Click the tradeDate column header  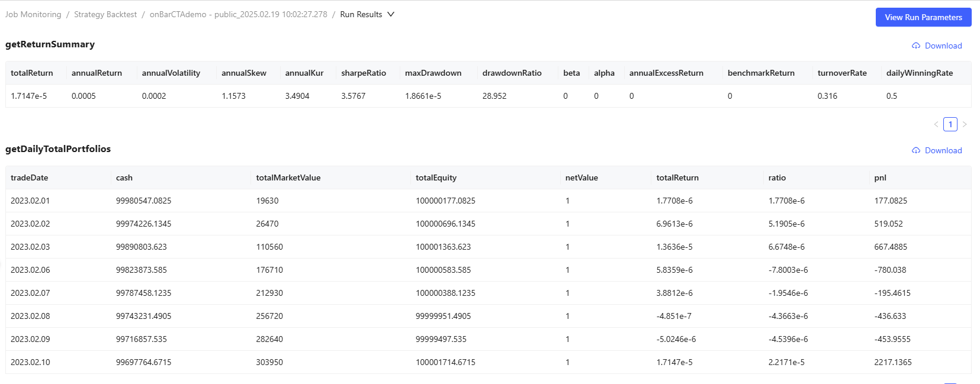point(30,178)
